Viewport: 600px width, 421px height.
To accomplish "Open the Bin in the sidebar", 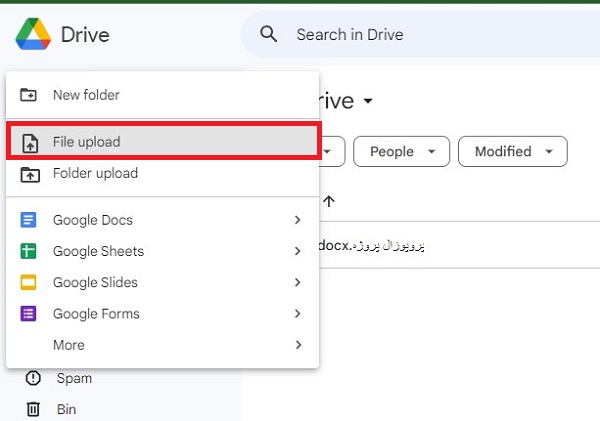I will tap(66, 409).
